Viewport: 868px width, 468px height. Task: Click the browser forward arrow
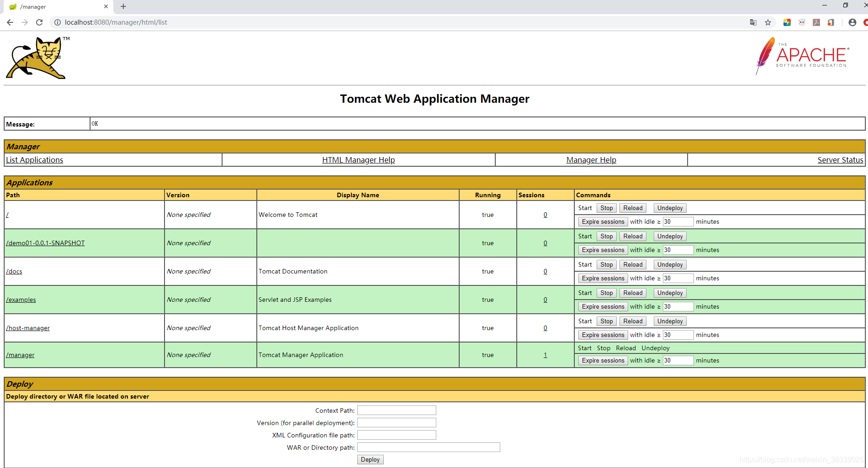point(25,22)
